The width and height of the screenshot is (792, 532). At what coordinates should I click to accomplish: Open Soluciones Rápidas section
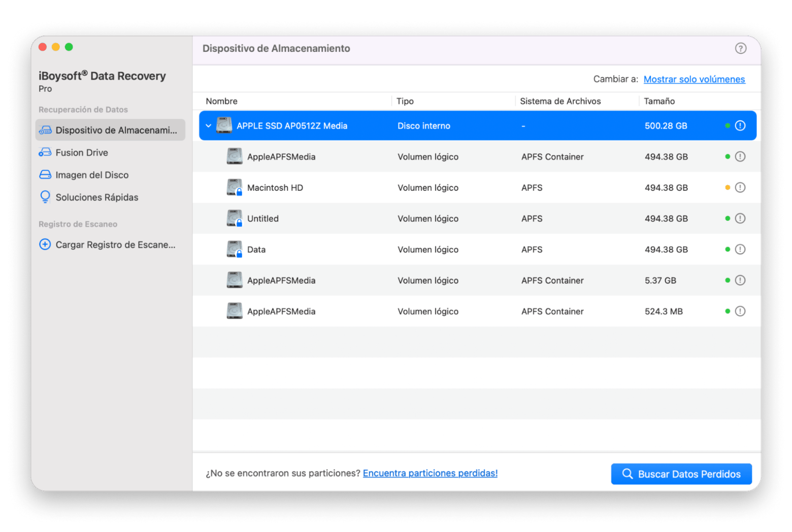(x=96, y=197)
